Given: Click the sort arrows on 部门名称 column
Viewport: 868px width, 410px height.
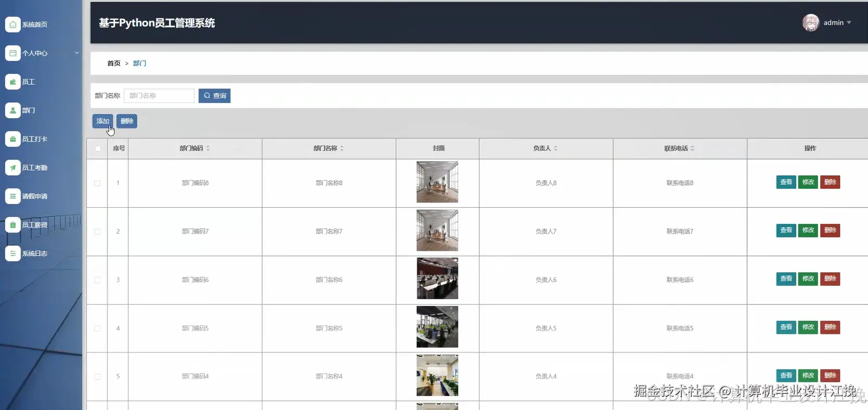Looking at the screenshot, I should coord(342,148).
